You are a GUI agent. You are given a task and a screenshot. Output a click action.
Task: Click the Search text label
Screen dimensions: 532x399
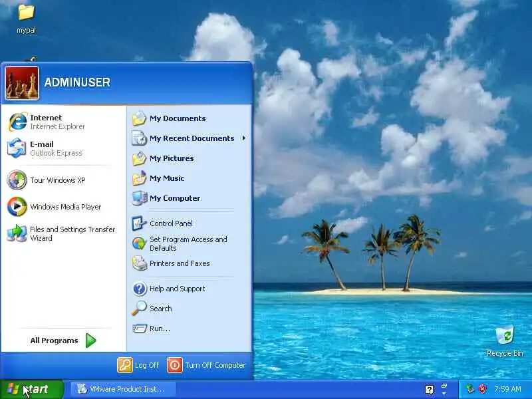[161, 309]
